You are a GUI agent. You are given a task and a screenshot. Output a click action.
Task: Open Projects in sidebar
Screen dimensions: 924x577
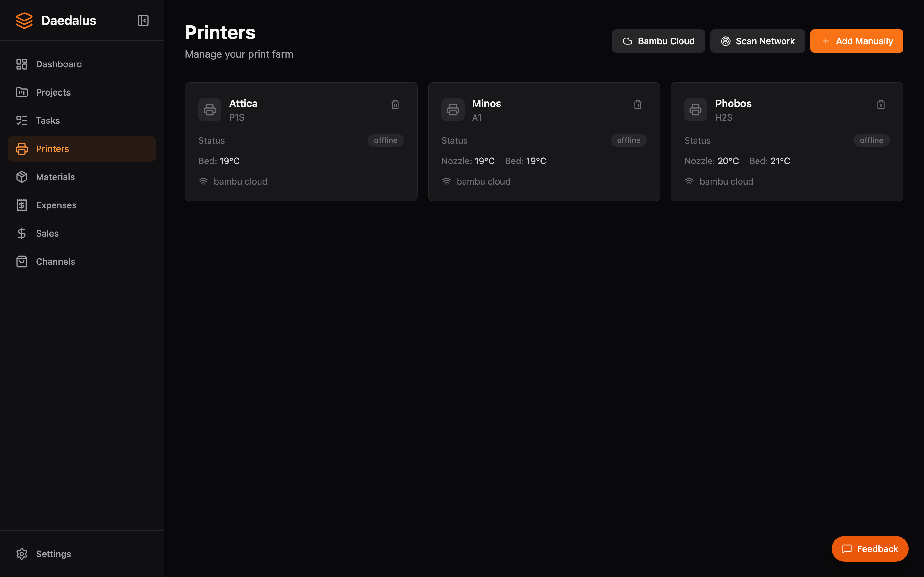pos(53,92)
